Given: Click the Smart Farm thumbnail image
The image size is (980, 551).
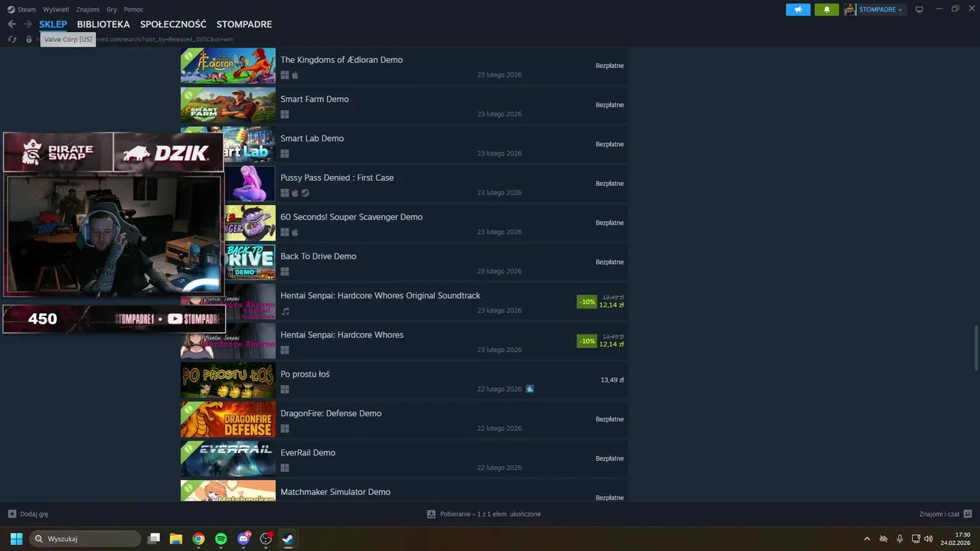Looking at the screenshot, I should coord(228,105).
